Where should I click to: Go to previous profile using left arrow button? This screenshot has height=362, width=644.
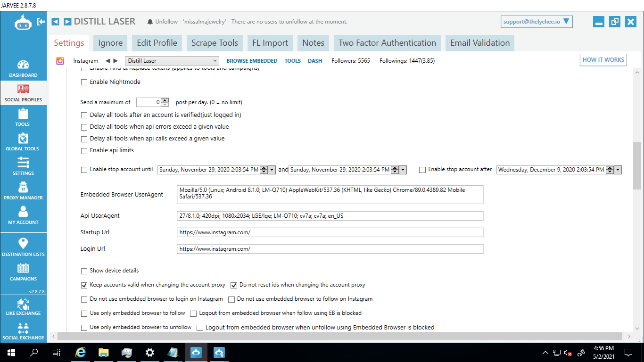point(55,22)
